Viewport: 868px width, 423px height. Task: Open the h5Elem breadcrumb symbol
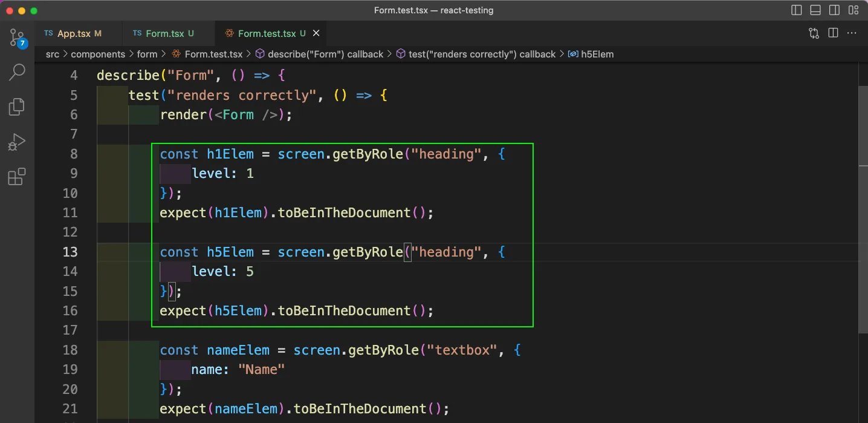(591, 54)
